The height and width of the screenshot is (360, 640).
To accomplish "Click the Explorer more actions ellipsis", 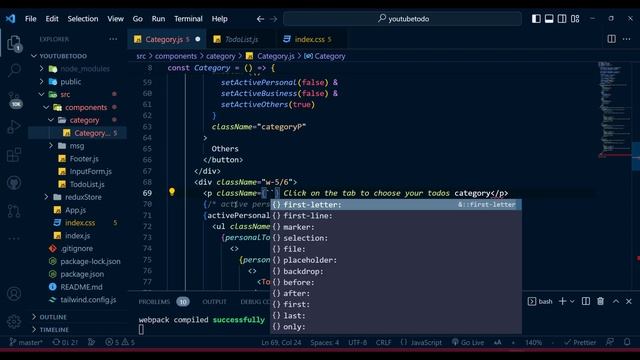I will (113, 39).
